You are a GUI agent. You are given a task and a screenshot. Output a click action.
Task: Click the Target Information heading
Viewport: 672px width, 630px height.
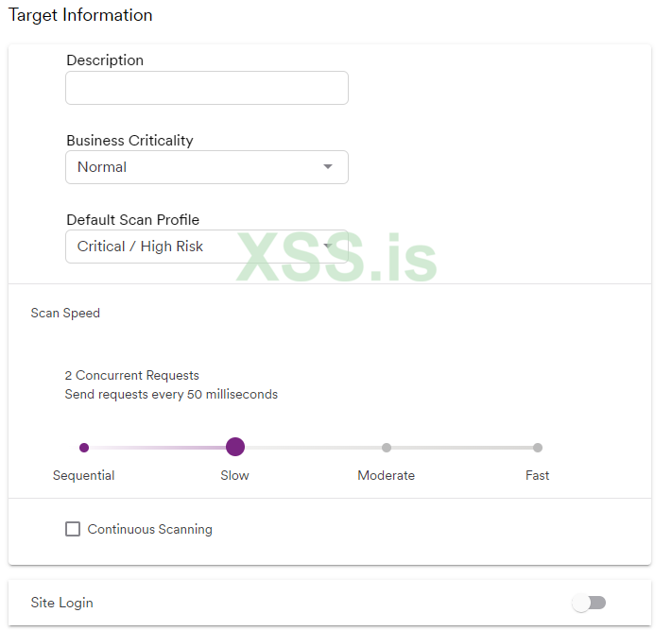(80, 15)
